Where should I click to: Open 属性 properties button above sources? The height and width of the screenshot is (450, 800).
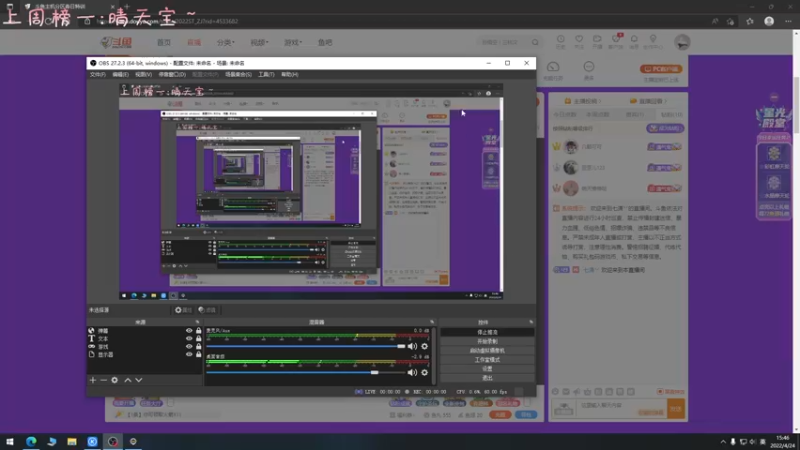coord(183,310)
